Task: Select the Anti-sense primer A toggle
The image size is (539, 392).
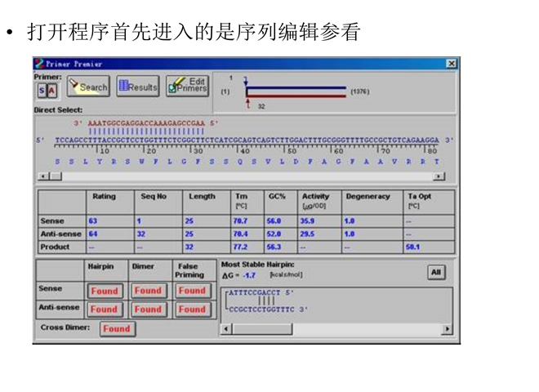Action: pyautogui.click(x=51, y=91)
